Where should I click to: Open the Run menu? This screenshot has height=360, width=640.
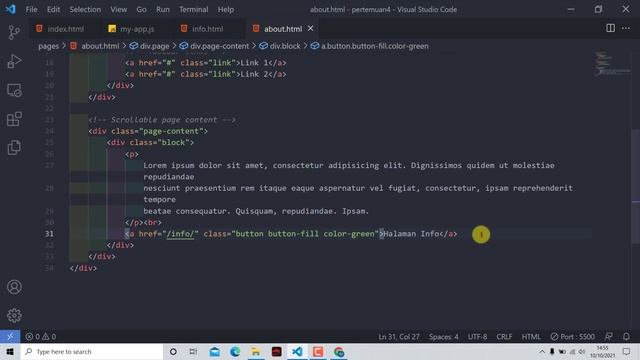click(163, 9)
